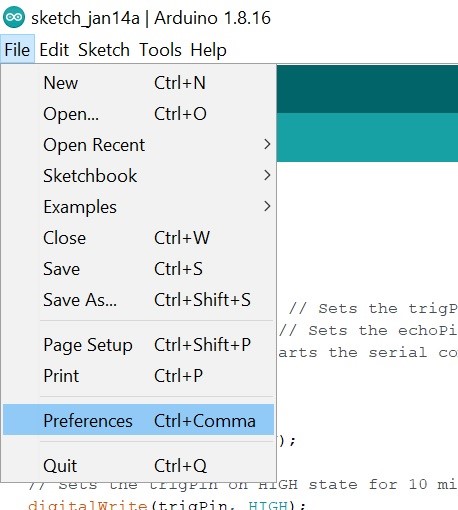Open the Tools menu
Screen dimensions: 458x510
click(160, 50)
